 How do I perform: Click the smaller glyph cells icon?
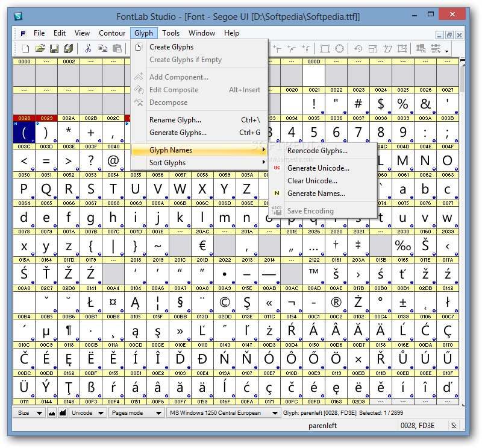[x=52, y=413]
